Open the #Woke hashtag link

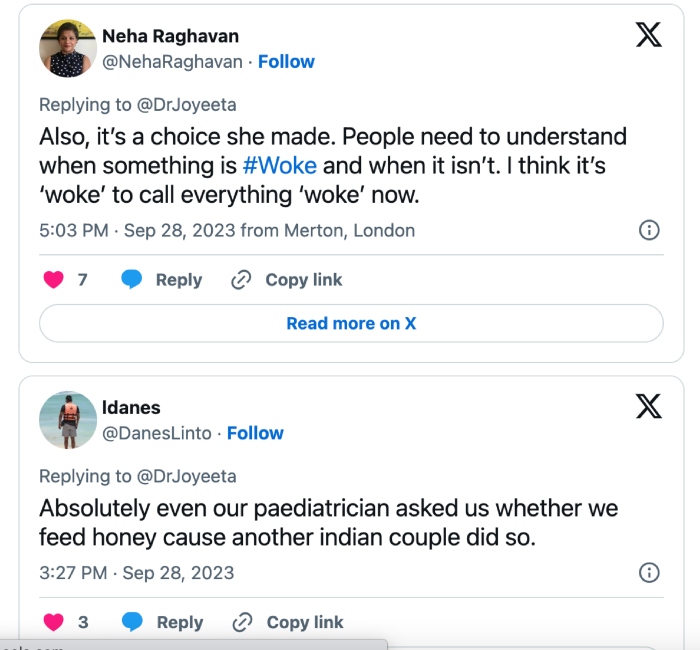pos(280,165)
